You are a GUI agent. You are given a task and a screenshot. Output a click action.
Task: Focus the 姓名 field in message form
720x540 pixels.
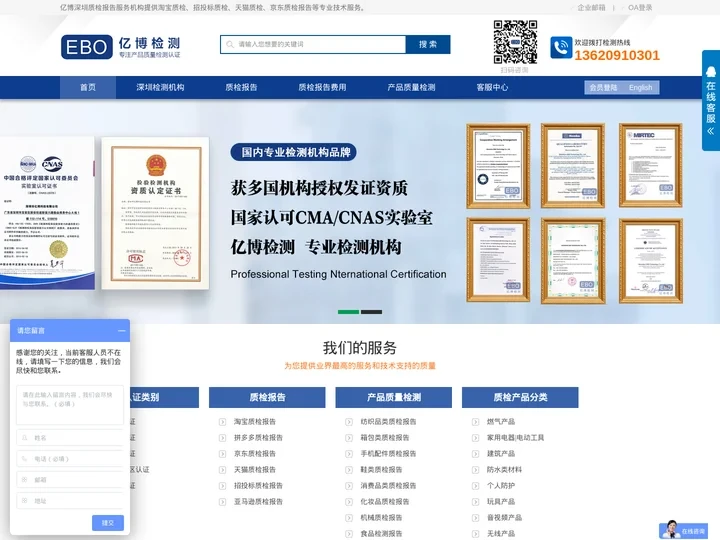(x=70, y=438)
